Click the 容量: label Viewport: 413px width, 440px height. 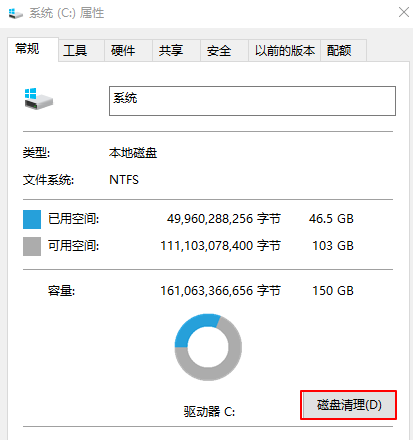pos(61,291)
